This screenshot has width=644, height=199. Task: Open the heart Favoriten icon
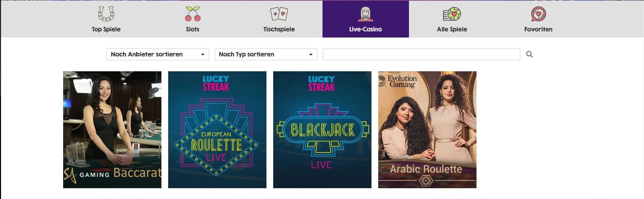(x=538, y=14)
